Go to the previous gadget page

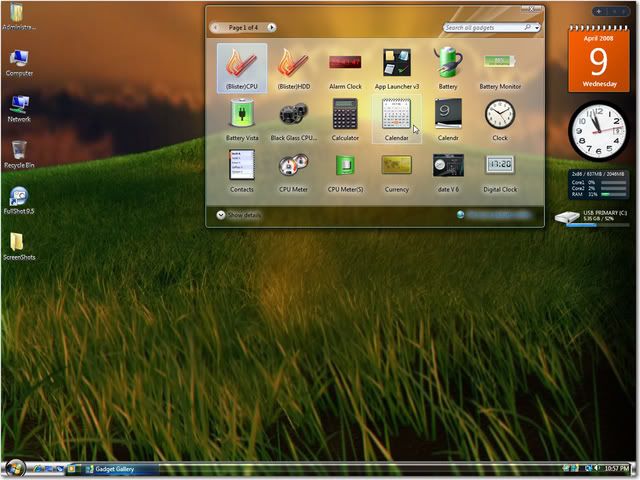215,27
